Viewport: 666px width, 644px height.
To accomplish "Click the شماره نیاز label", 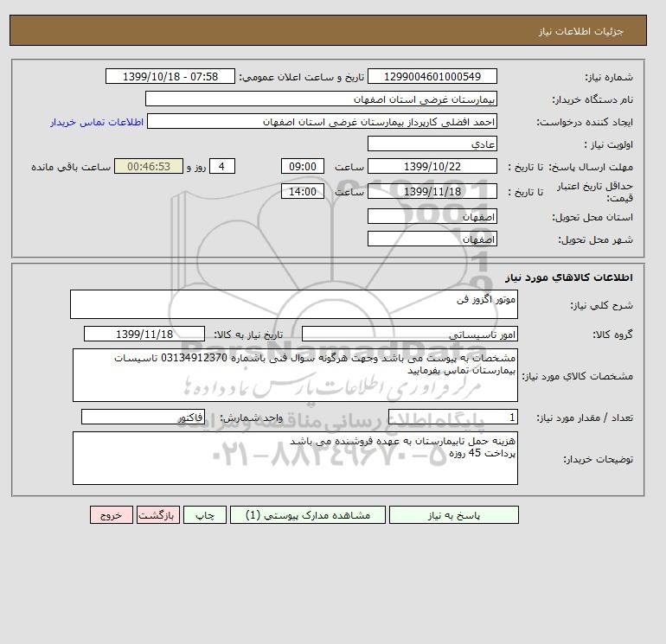I will point(609,77).
